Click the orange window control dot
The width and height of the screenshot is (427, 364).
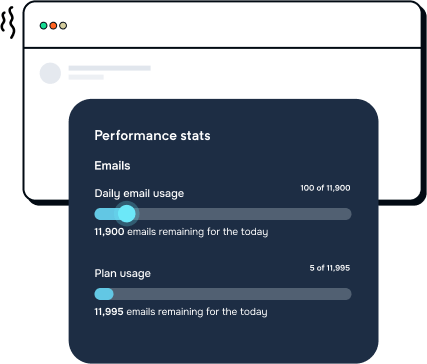click(53, 26)
